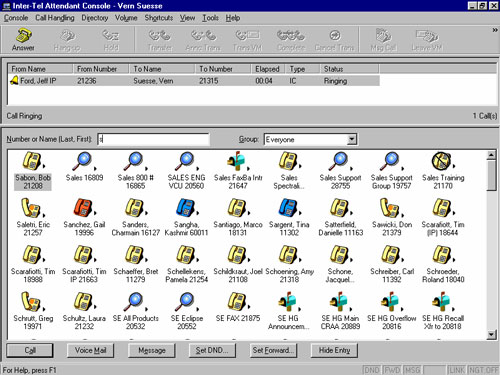The height and width of the screenshot is (375, 500).
Task: Open the Call Handling menu
Action: 55,18
